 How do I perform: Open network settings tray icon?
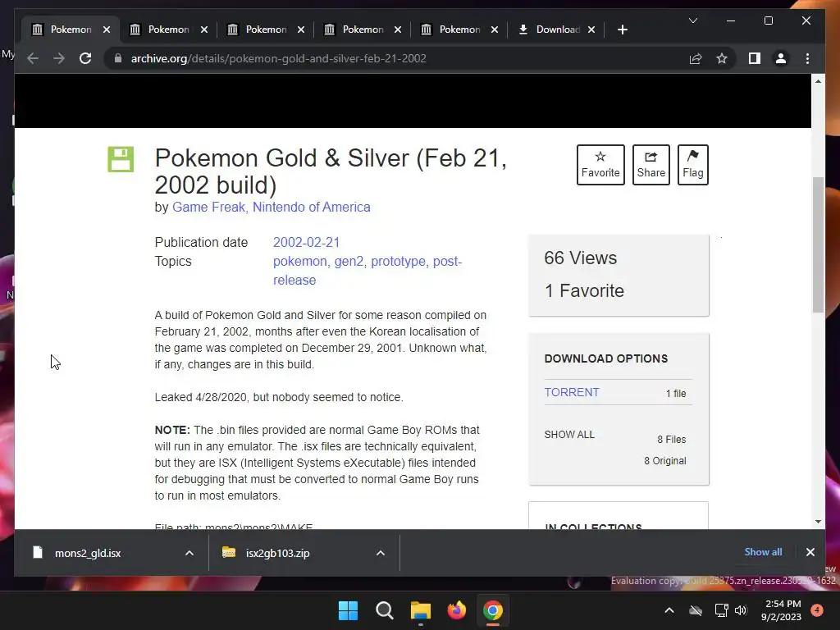click(x=721, y=610)
